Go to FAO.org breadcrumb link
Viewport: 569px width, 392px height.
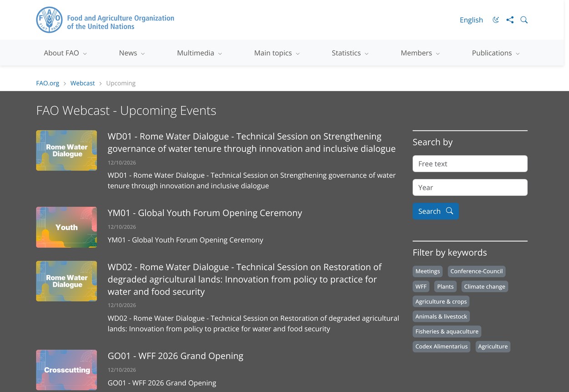(48, 83)
